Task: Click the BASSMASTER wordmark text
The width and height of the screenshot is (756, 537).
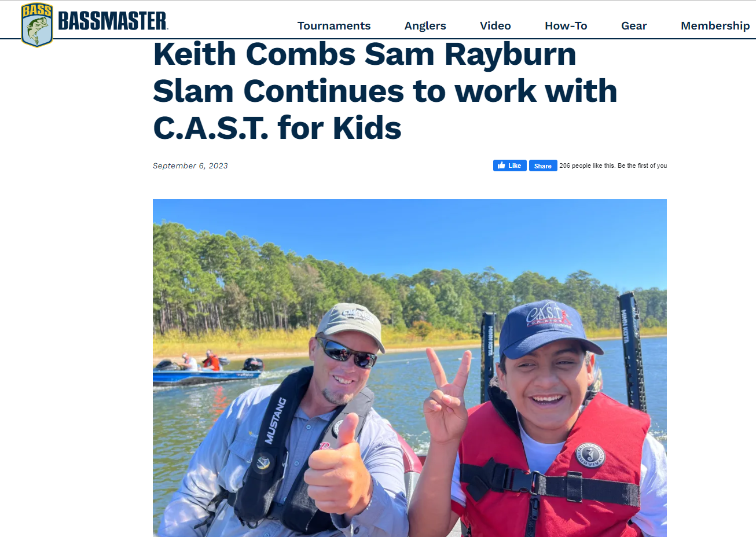Action: (x=113, y=21)
